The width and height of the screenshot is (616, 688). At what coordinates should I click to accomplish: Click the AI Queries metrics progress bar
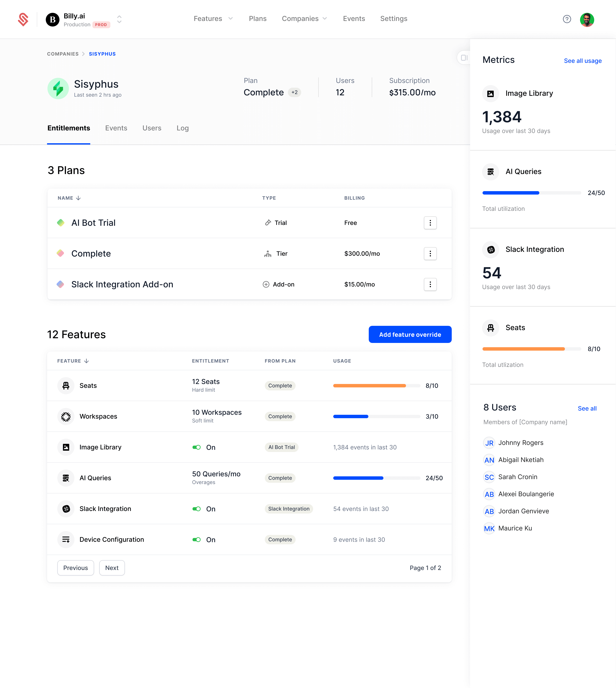click(531, 193)
